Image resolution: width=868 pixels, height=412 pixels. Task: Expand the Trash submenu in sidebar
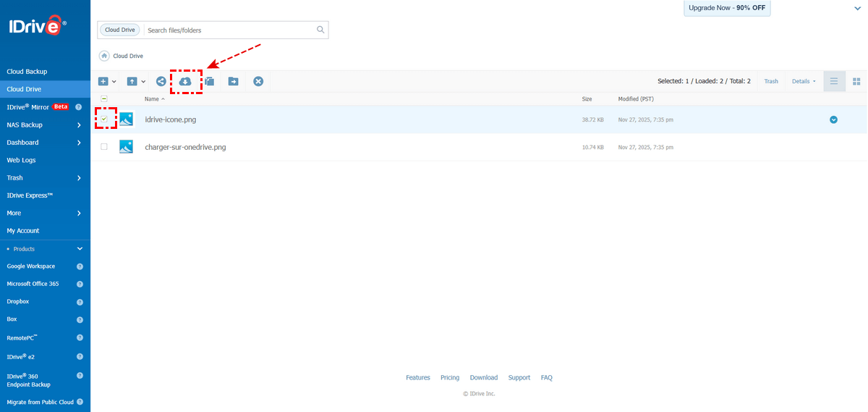(x=79, y=178)
